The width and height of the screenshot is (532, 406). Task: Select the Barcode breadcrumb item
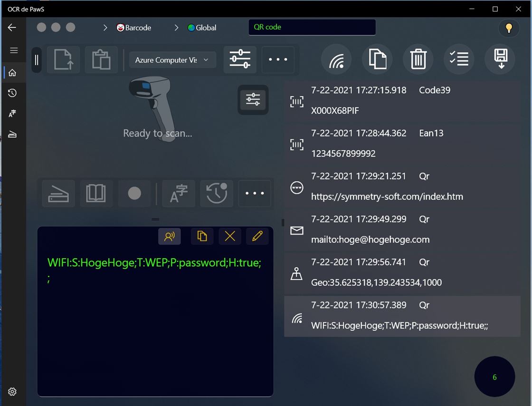click(134, 28)
